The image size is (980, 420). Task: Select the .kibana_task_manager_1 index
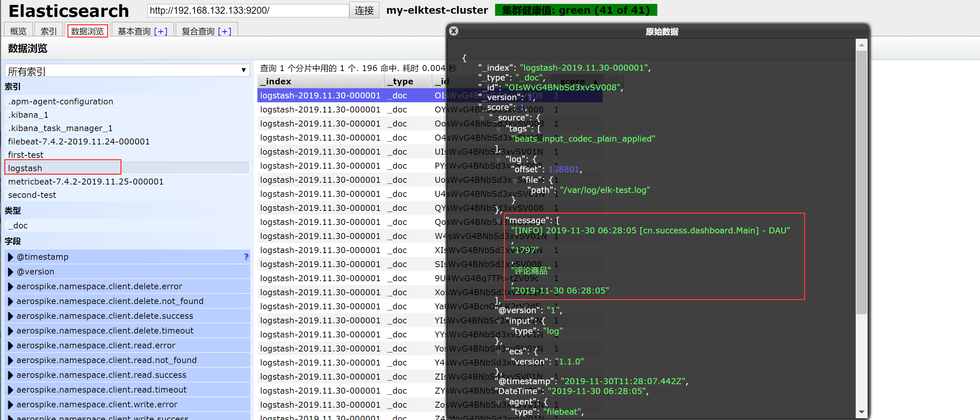(127, 128)
